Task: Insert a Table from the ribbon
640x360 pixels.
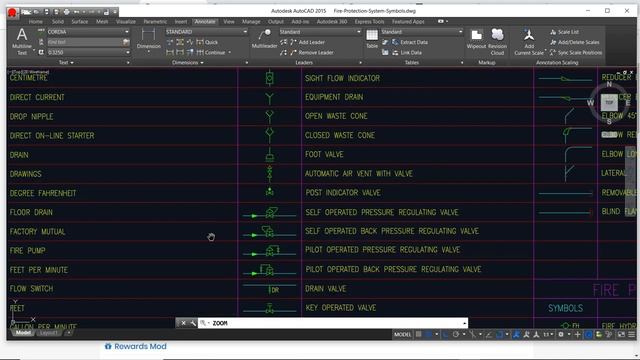Action: point(372,39)
